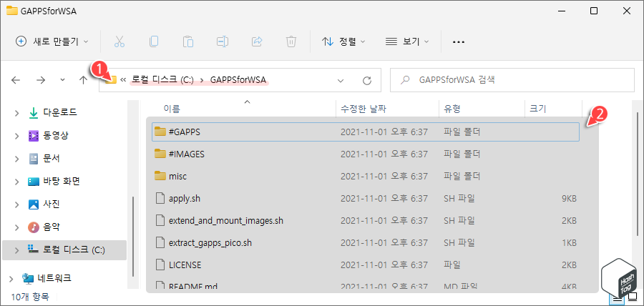Expand address bar history chevron
644x306 pixels.
[x=340, y=80]
